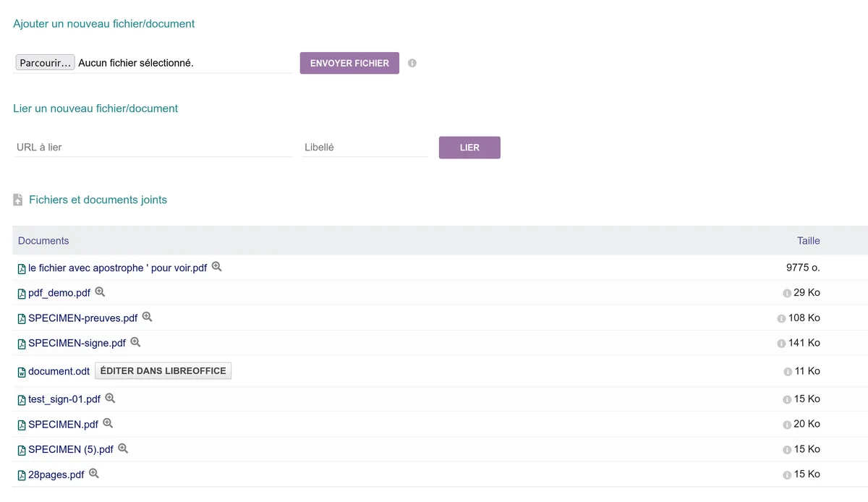Click PDF file icon of 28pages.pdf

tap(22, 475)
